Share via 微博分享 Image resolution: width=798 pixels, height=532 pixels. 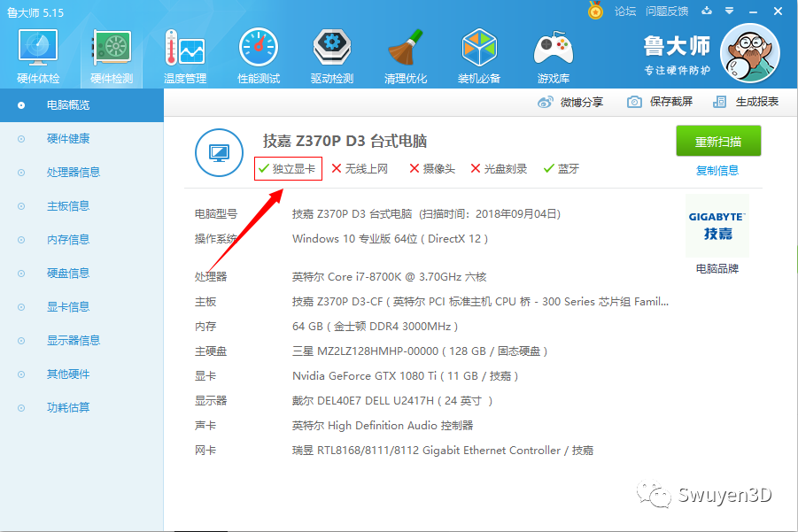point(570,102)
